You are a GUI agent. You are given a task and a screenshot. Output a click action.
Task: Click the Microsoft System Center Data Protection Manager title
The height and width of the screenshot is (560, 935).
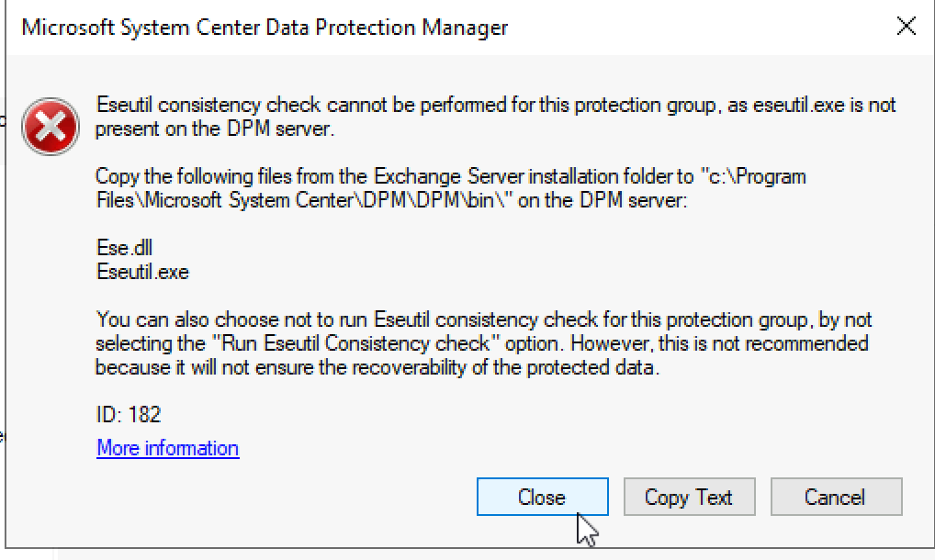265,28
